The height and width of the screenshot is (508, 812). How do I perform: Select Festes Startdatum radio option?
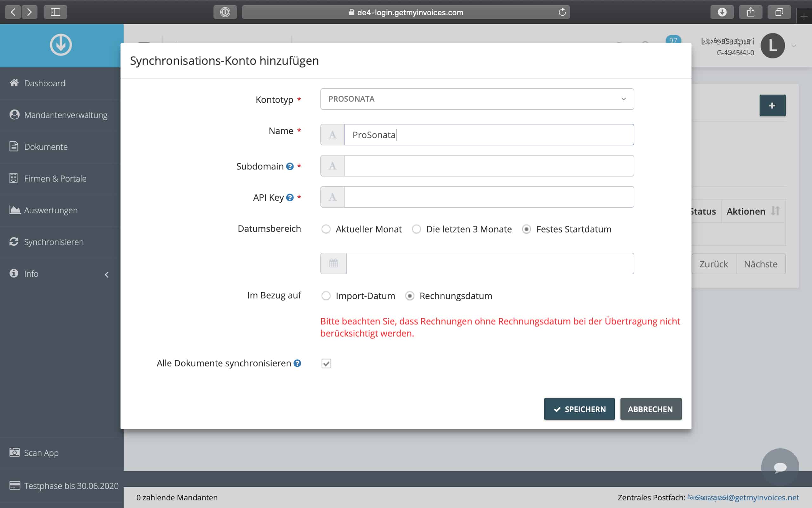click(527, 229)
